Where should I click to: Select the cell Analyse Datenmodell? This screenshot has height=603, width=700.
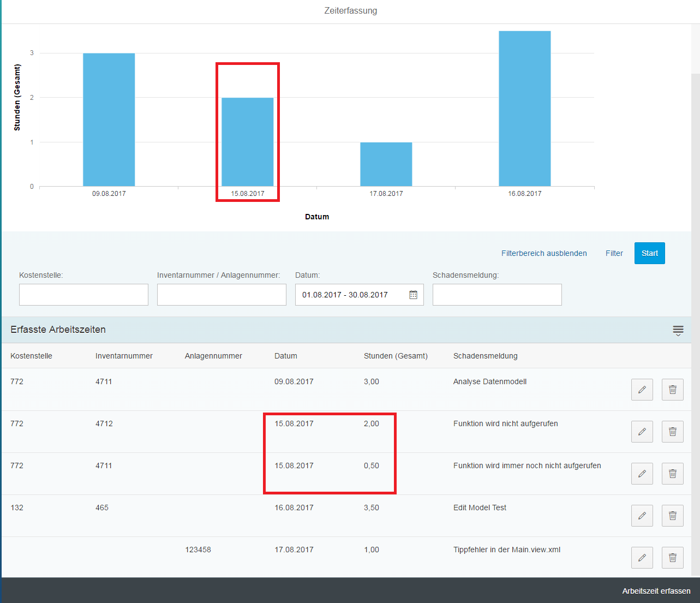tap(490, 381)
